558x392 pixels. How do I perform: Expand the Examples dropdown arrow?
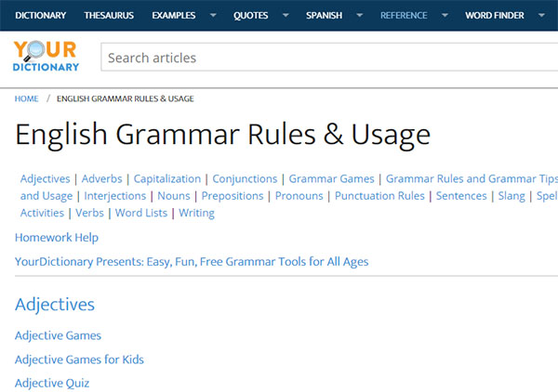tap(213, 16)
